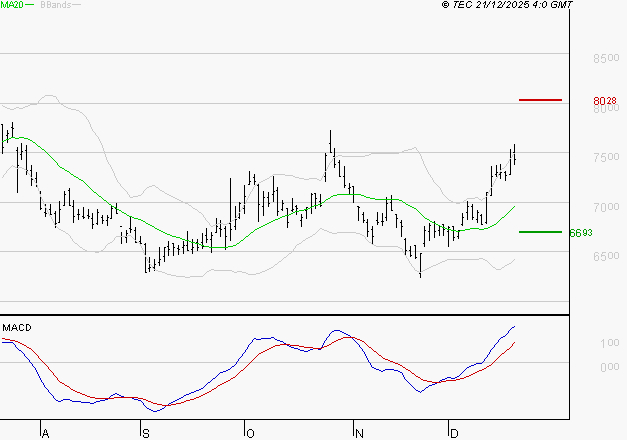This screenshot has height=440, width=627.
Task: Click the 7500 price axis label
Action: (606, 157)
